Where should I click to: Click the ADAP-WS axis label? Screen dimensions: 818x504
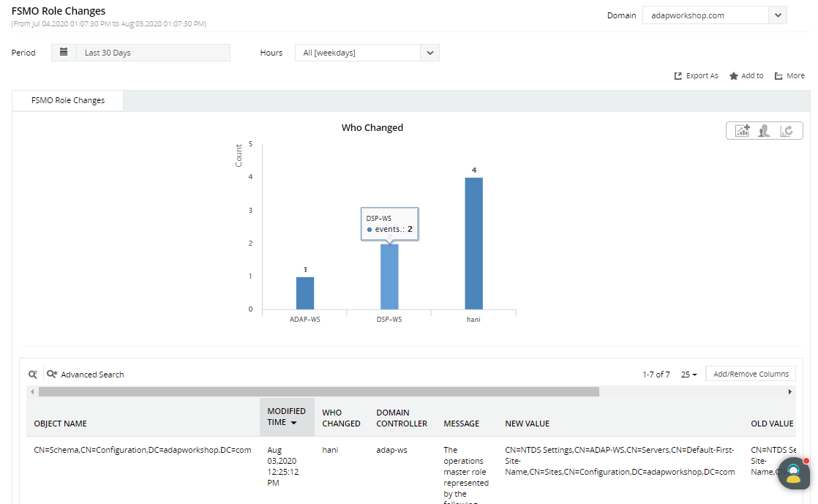(304, 320)
